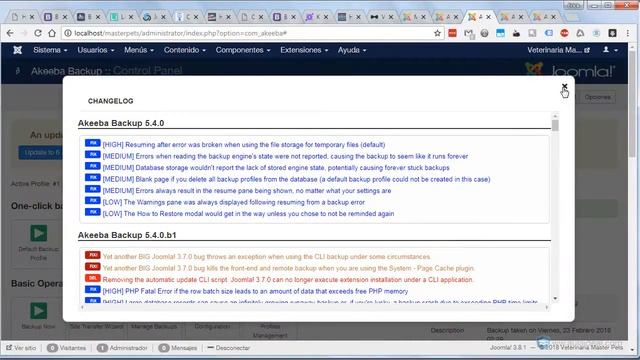Open the Componentes menu
This screenshot has width=640, height=360.
point(243,50)
